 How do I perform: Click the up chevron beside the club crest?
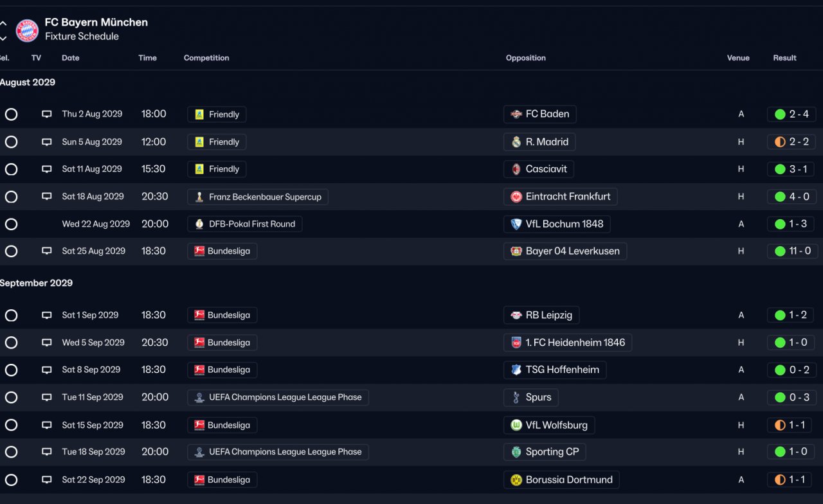pyautogui.click(x=3, y=23)
